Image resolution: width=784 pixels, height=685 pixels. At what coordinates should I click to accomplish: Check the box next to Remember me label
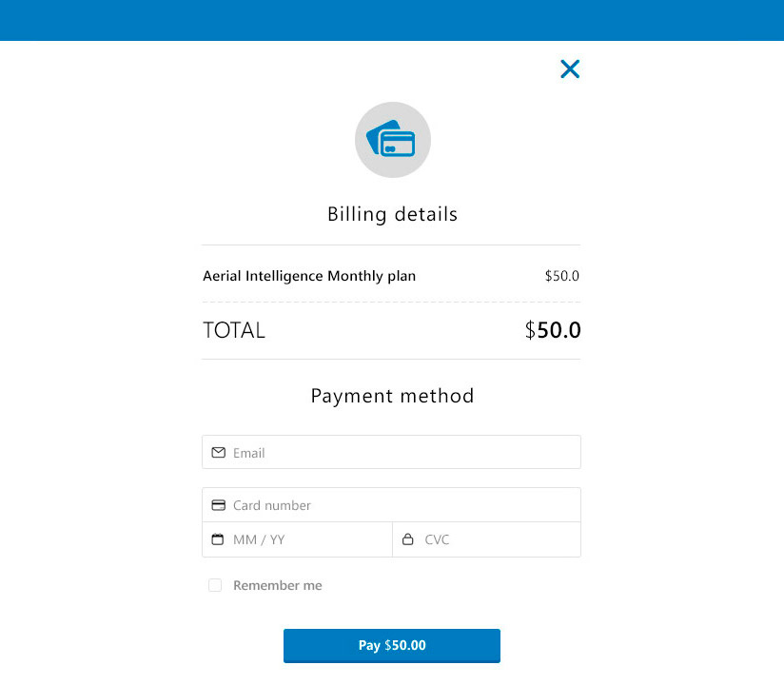(x=215, y=585)
